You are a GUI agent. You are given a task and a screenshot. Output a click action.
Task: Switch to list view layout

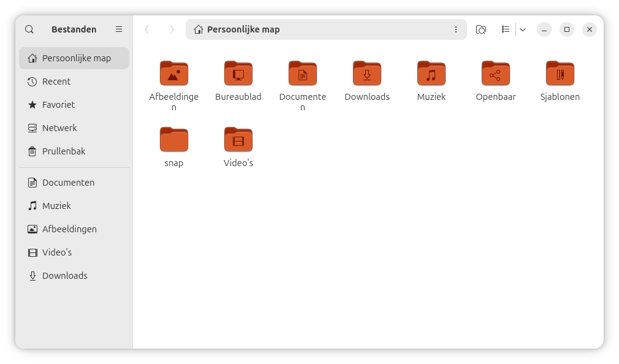[506, 29]
